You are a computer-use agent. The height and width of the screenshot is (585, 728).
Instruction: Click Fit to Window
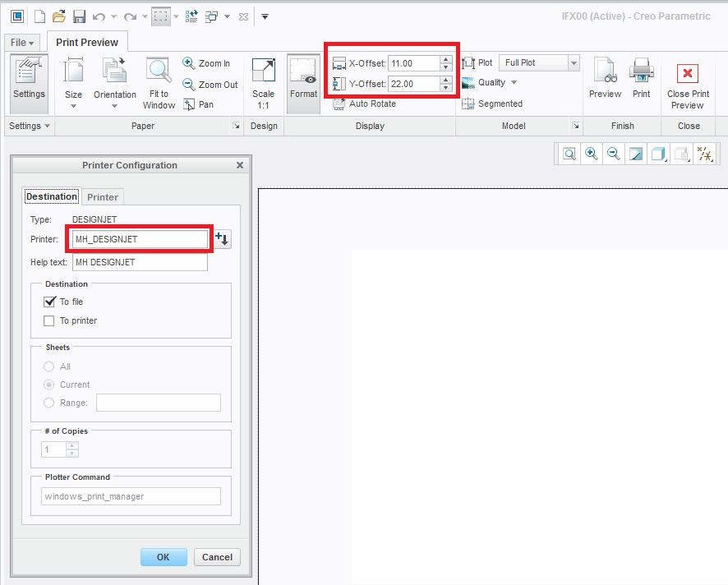click(159, 84)
